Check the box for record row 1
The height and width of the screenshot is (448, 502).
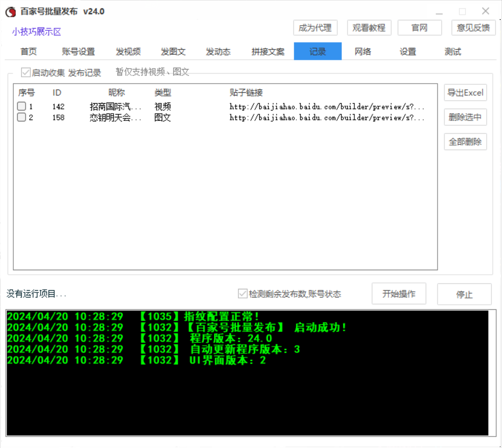[21, 106]
